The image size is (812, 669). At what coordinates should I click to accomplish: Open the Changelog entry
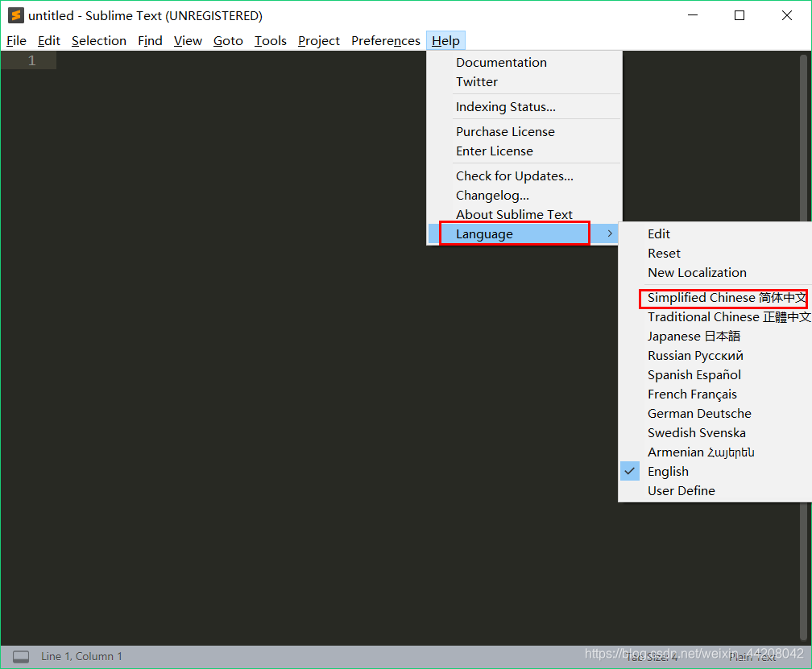click(524, 196)
